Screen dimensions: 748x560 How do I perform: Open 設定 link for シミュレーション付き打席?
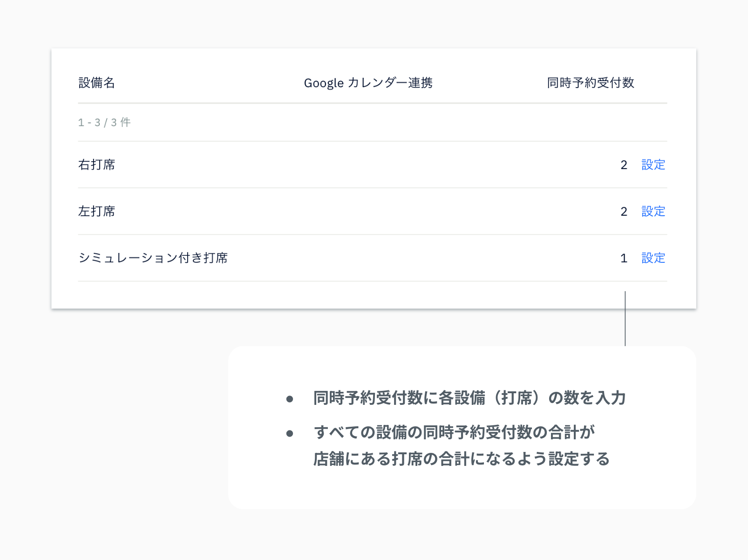[x=653, y=258]
